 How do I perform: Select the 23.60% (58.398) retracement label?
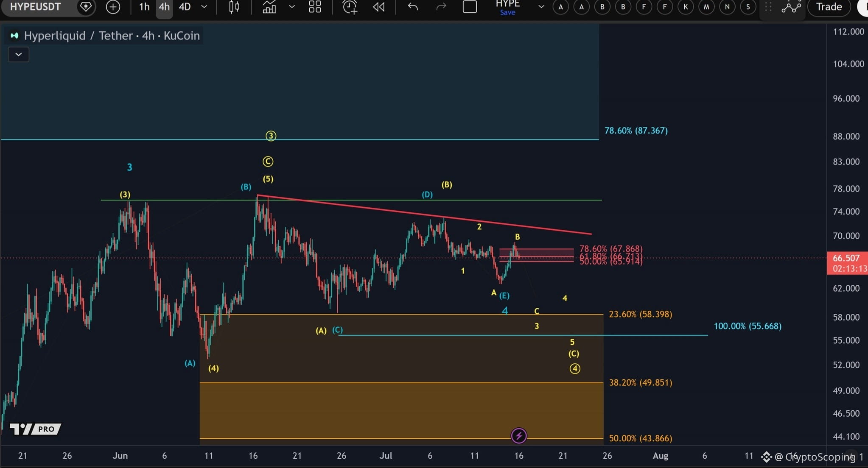(x=640, y=314)
